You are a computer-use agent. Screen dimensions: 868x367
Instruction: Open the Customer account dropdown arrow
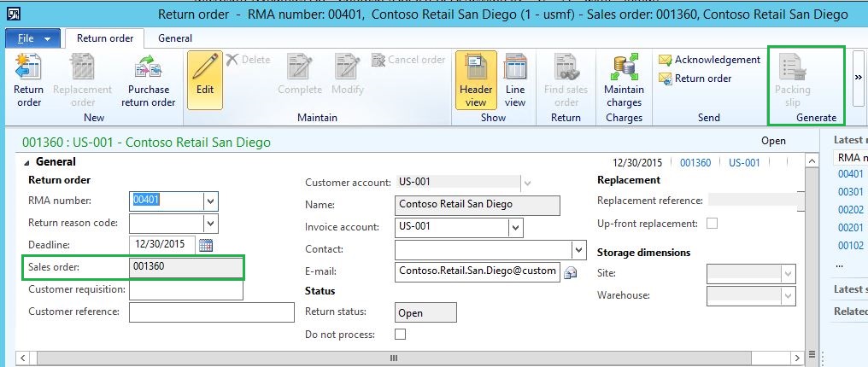pyautogui.click(x=528, y=183)
